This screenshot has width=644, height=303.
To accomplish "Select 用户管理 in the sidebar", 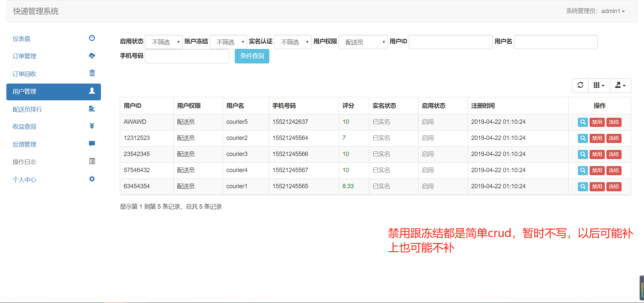I will click(54, 92).
